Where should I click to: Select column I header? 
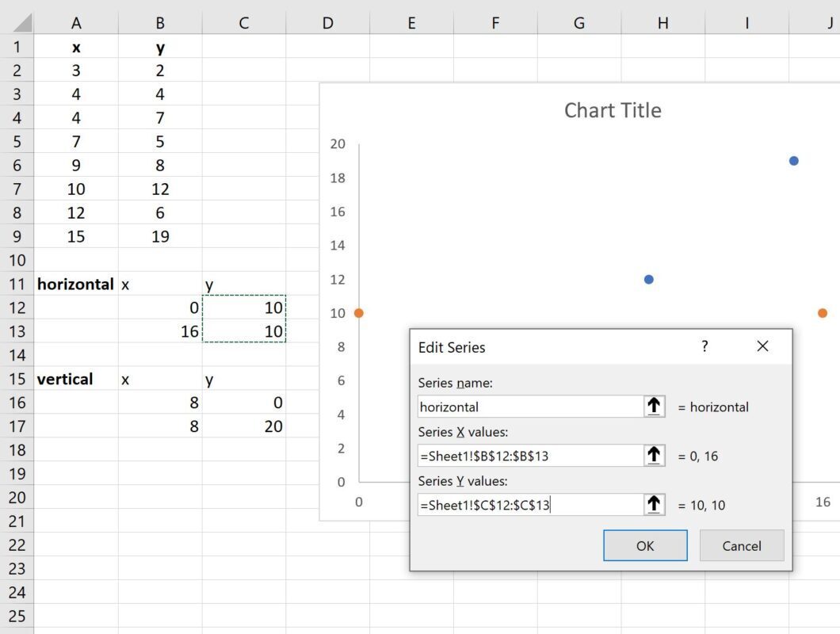[746, 23]
